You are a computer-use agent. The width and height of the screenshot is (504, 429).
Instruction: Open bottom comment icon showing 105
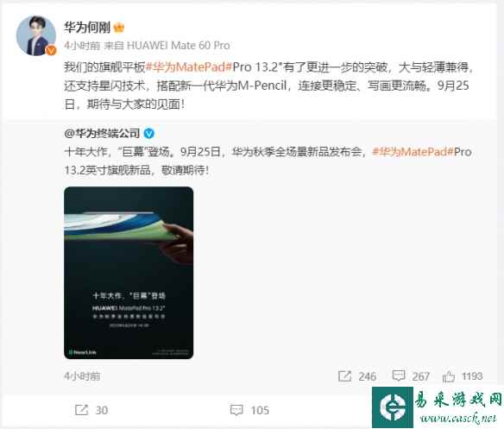236,410
